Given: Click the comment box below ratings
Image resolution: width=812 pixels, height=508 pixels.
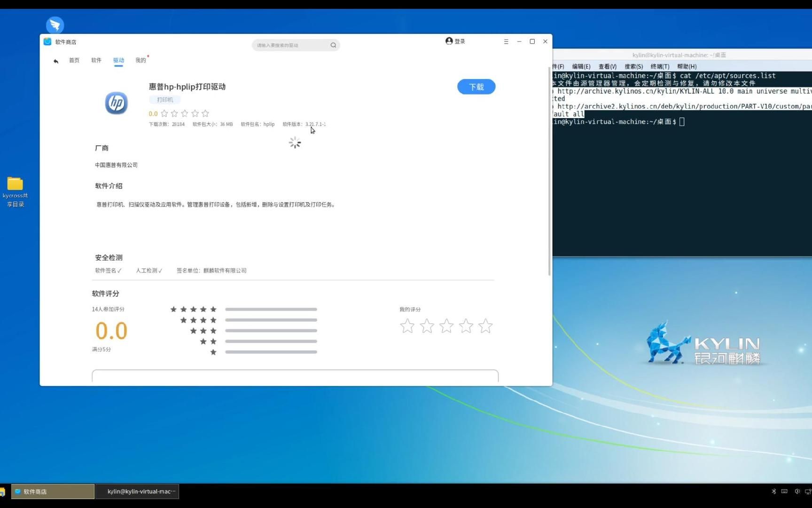Looking at the screenshot, I should tap(295, 376).
